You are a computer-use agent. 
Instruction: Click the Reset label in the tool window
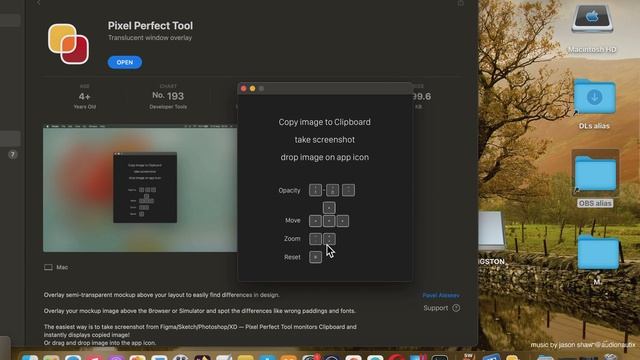coord(292,257)
